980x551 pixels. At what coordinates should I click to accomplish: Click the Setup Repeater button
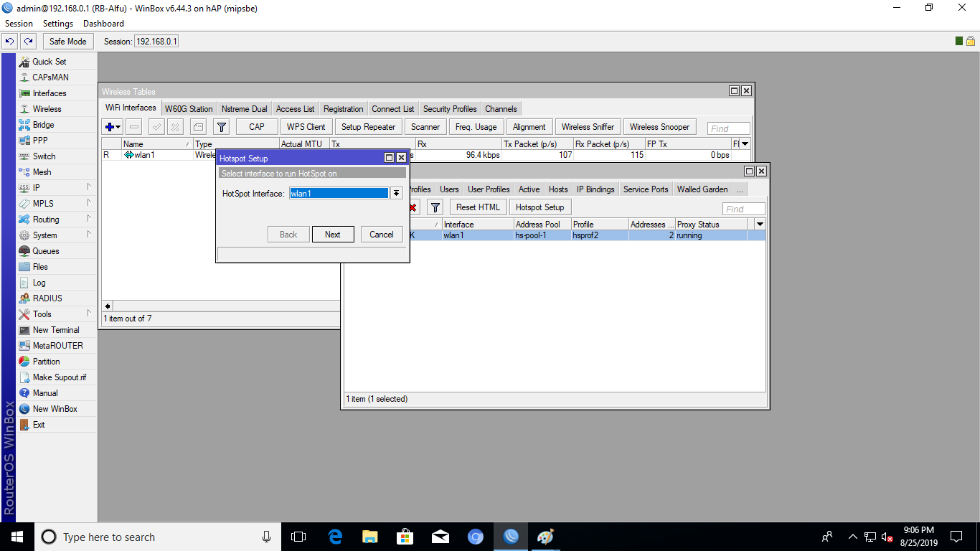[368, 127]
